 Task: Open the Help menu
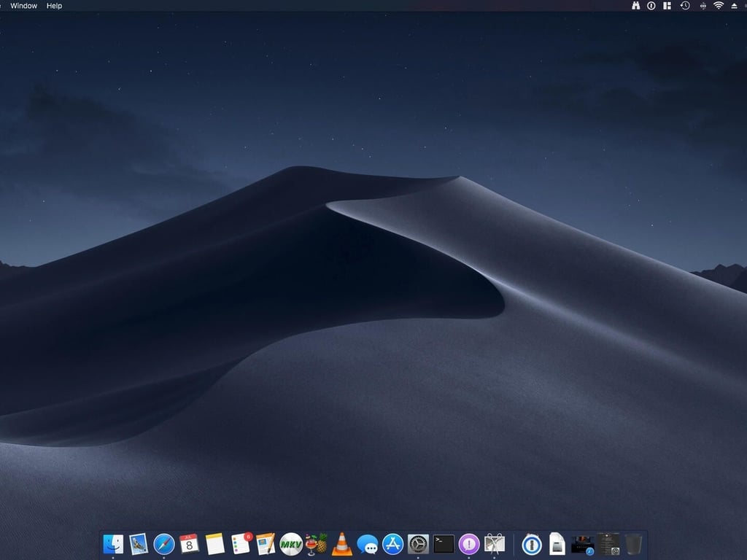pyautogui.click(x=54, y=6)
